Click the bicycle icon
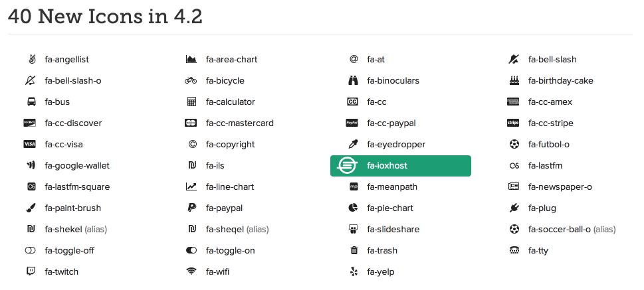The width and height of the screenshot is (644, 290). (191, 81)
